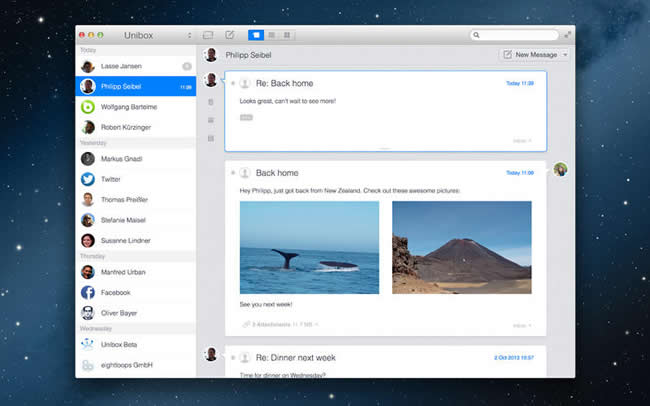Click the New Message button
650x406 pixels.
pos(530,55)
